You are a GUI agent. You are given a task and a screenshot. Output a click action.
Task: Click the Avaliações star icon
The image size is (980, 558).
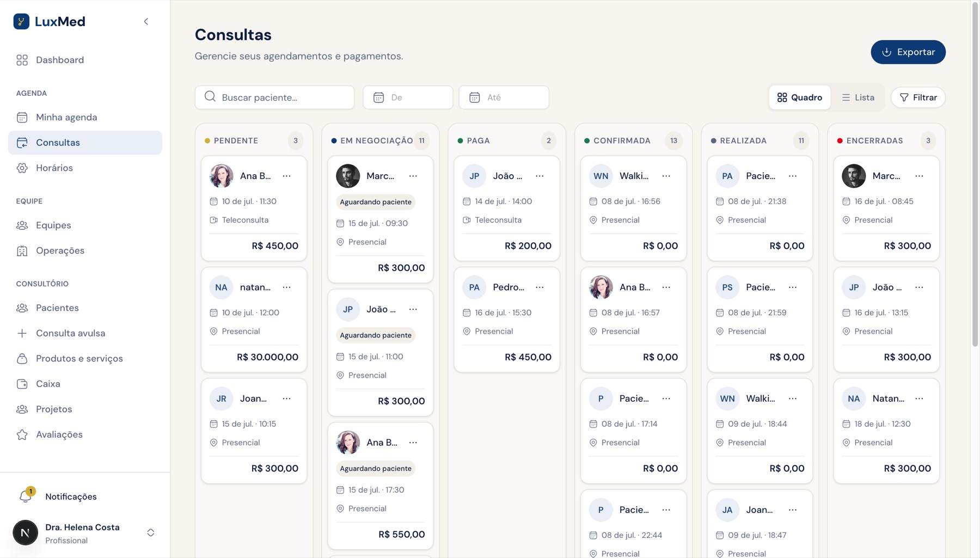22,434
